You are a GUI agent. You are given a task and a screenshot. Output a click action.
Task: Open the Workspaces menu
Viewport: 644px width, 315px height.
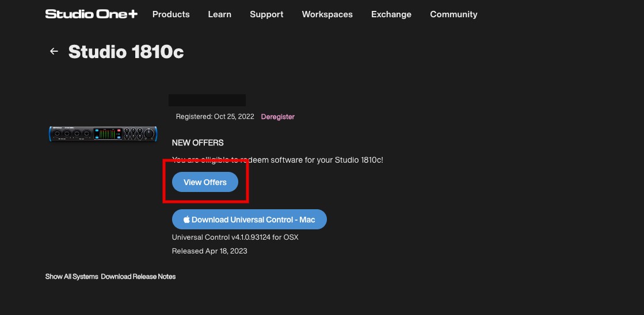coord(327,14)
